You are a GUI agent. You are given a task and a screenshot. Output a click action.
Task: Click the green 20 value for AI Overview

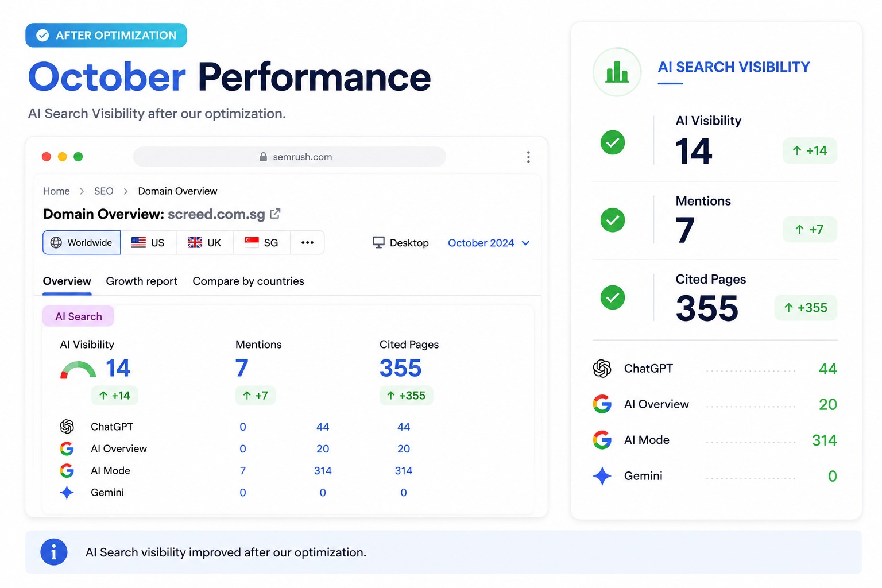828,404
